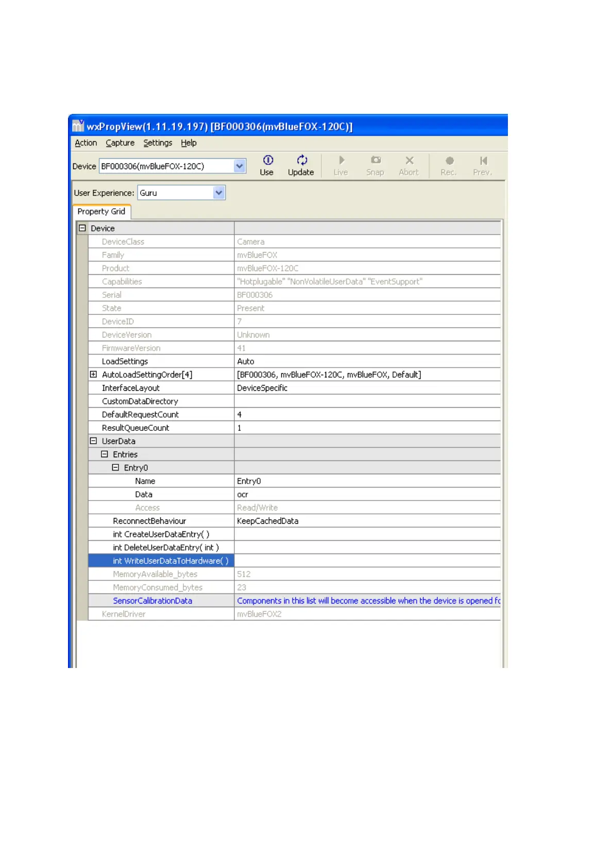Click the Family property row
The width and height of the screenshot is (613, 868).
(294, 255)
